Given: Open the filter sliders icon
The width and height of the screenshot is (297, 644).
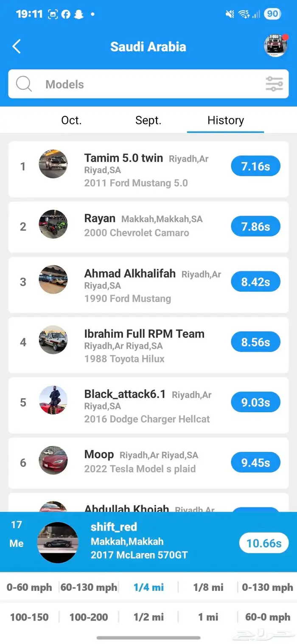Looking at the screenshot, I should pos(274,84).
